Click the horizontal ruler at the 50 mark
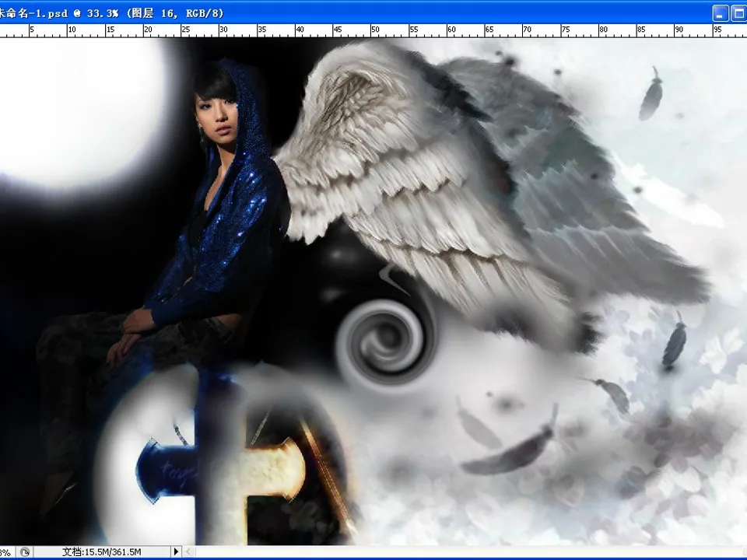This screenshot has width=747, height=560. (375, 30)
